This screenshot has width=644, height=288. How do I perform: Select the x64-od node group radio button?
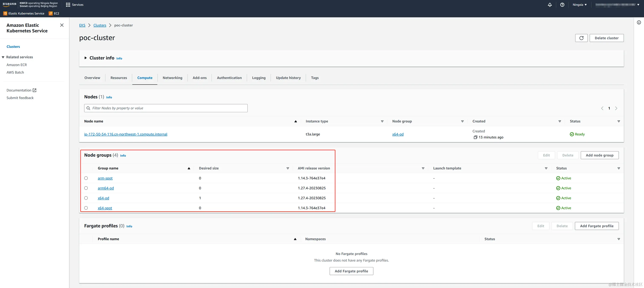[x=86, y=198]
